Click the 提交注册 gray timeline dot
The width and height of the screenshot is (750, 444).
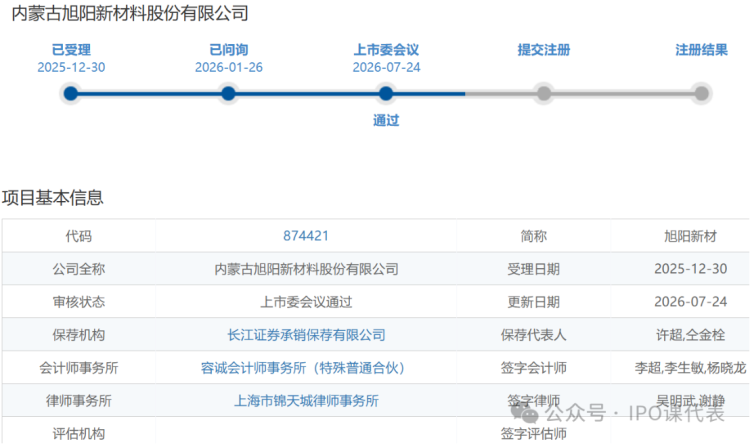(544, 93)
